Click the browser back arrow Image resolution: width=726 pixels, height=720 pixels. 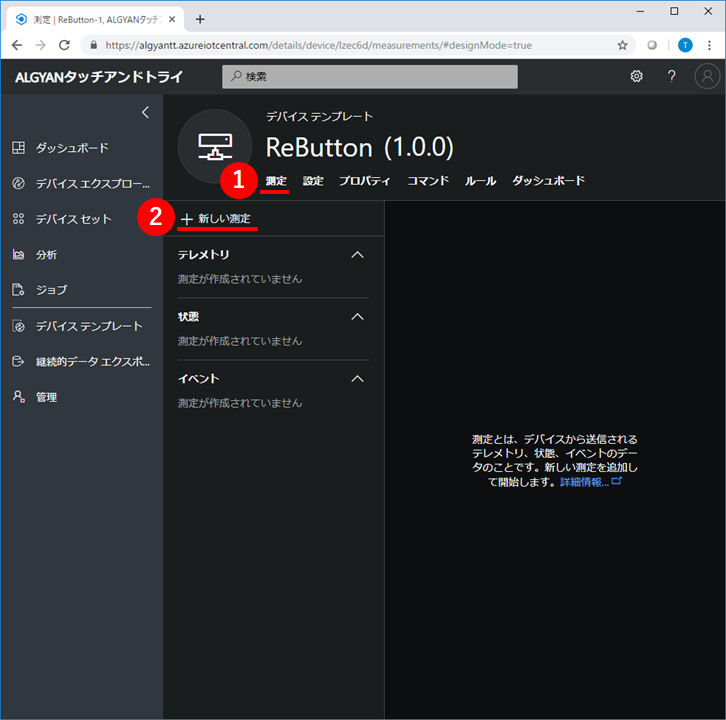click(x=17, y=45)
